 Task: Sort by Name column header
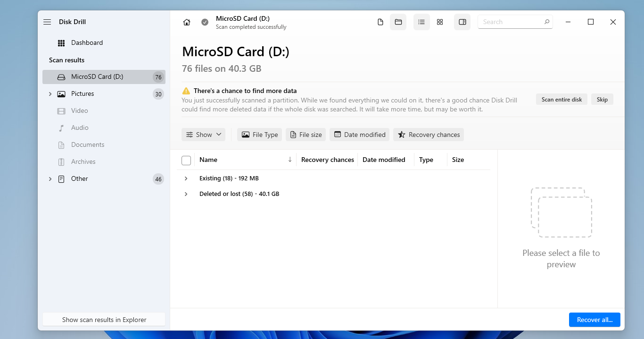208,160
